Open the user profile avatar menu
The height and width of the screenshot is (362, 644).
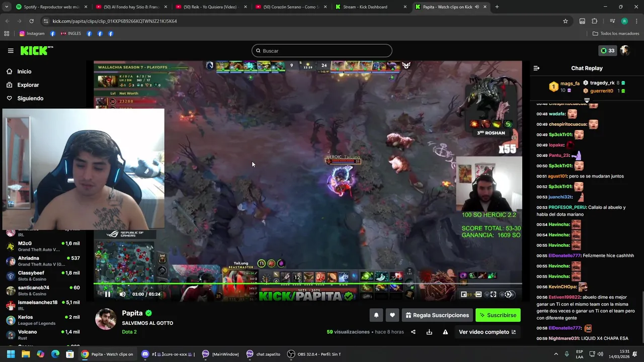[625, 51]
